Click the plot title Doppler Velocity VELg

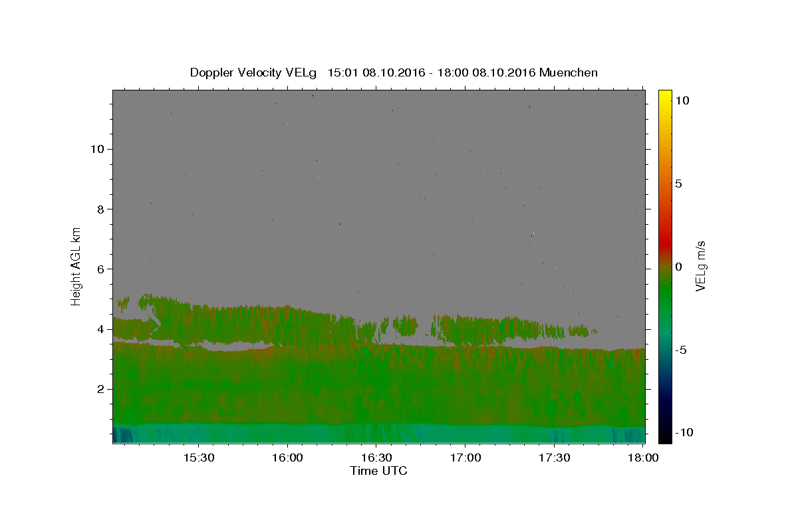click(255, 72)
